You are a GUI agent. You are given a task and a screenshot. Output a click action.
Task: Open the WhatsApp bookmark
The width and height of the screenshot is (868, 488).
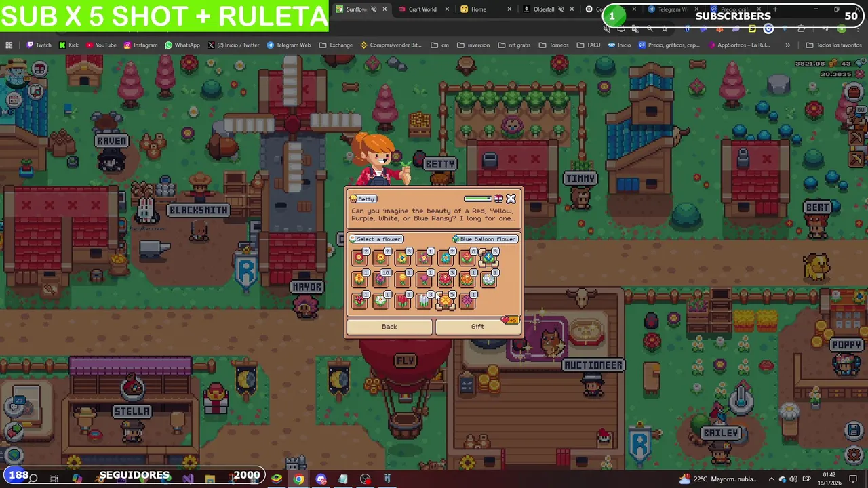tap(182, 45)
